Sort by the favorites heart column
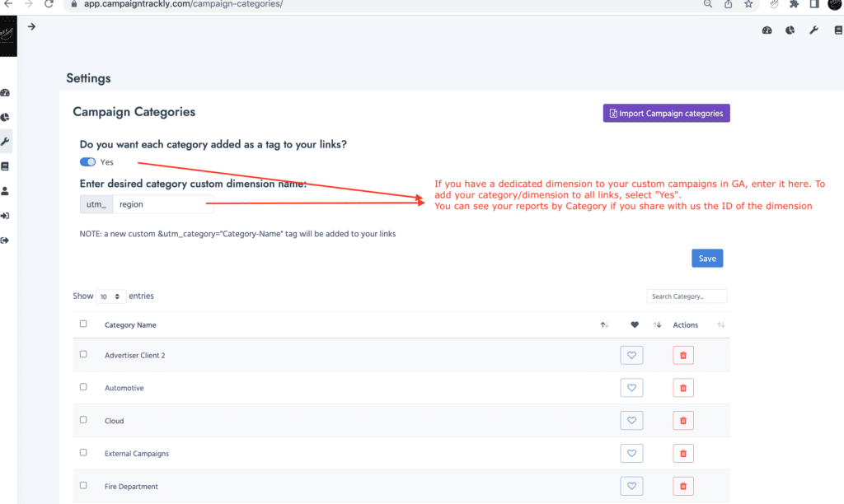The height and width of the screenshot is (504, 844). coord(634,325)
